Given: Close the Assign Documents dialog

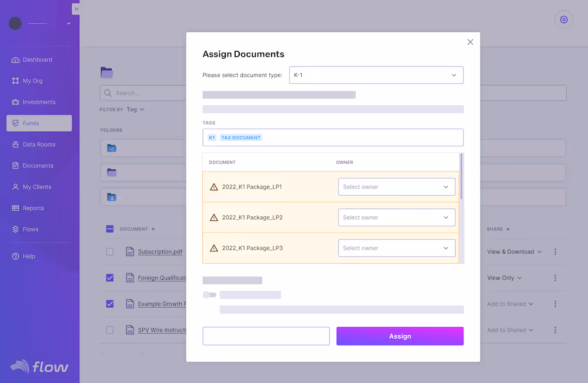Looking at the screenshot, I should point(470,42).
